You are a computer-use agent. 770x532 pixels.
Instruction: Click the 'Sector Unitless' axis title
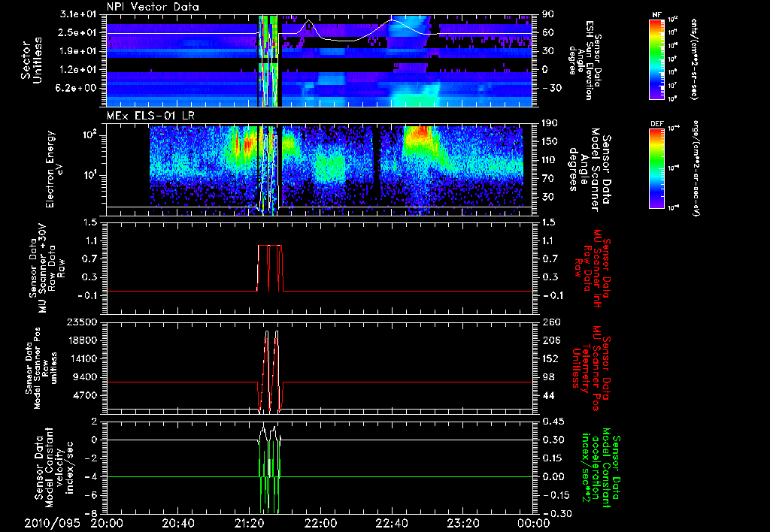pos(32,60)
